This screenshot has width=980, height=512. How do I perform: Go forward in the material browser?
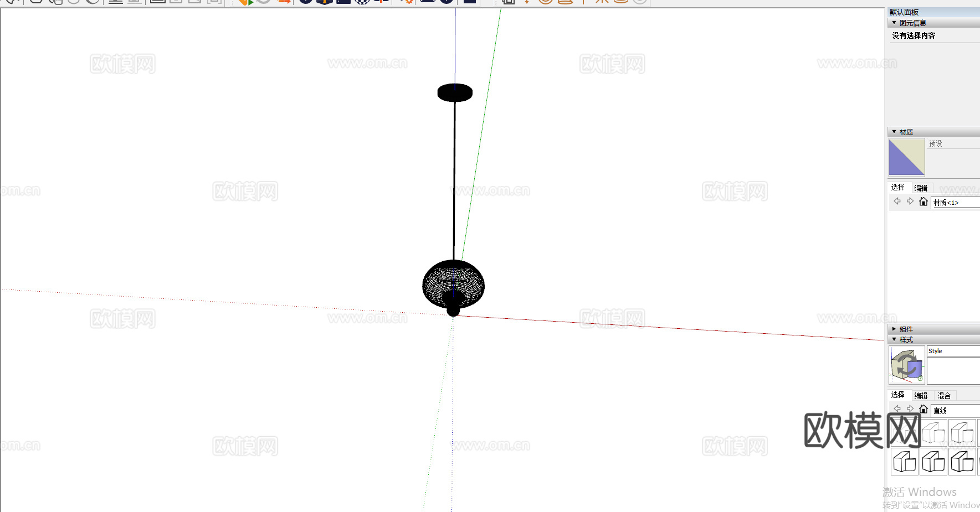910,201
